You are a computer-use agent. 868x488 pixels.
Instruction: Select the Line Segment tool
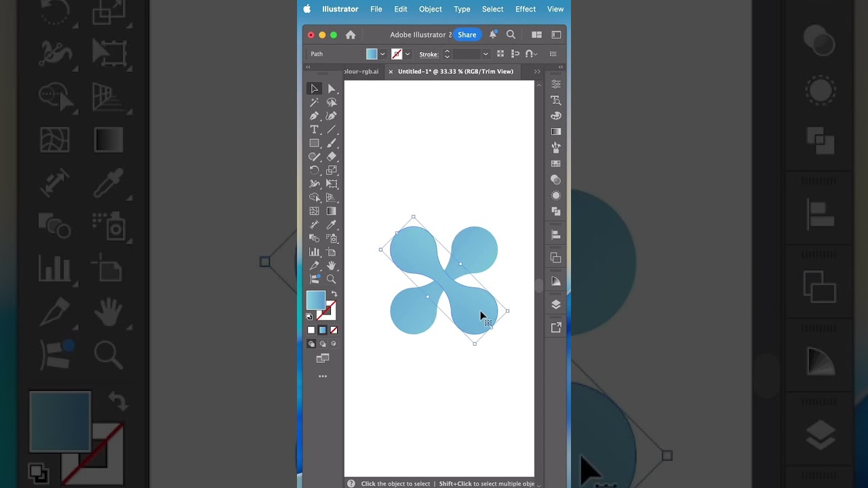tap(332, 129)
